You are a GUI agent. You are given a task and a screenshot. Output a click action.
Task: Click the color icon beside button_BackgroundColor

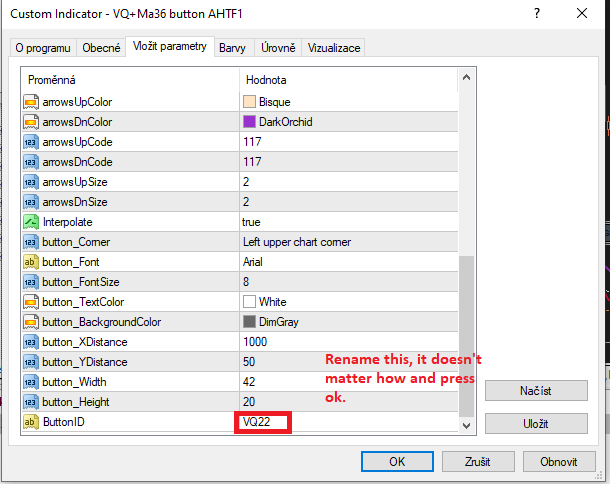pyautogui.click(x=31, y=322)
